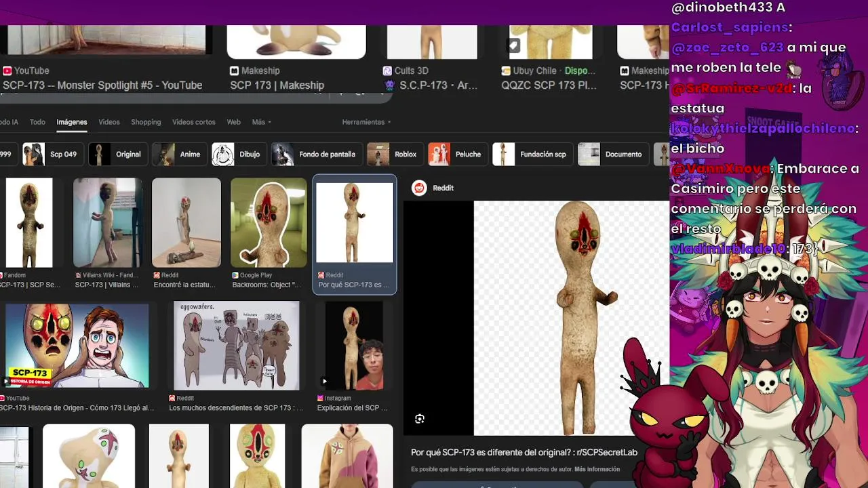Screen dimensions: 868x488
Task: Open the Villains Wiki SCP-173 image result
Action: [x=107, y=223]
